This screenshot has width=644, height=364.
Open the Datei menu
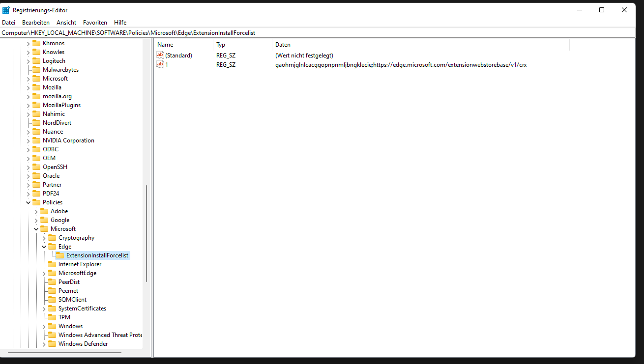coord(8,23)
